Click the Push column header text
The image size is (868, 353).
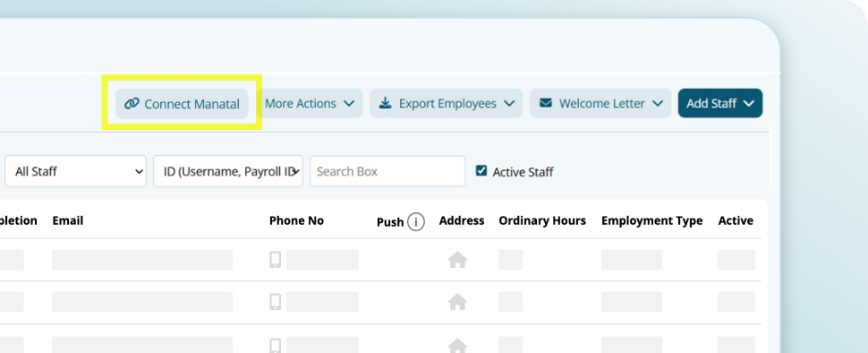(390, 222)
